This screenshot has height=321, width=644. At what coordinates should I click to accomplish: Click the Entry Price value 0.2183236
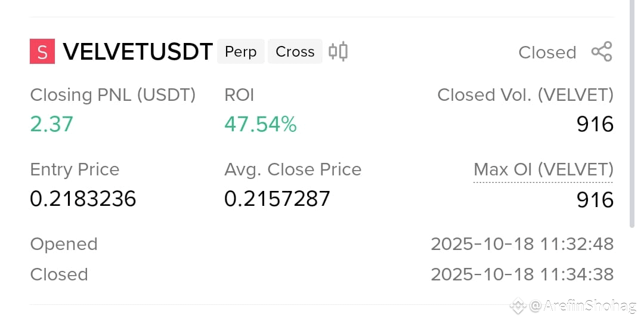coord(83,199)
